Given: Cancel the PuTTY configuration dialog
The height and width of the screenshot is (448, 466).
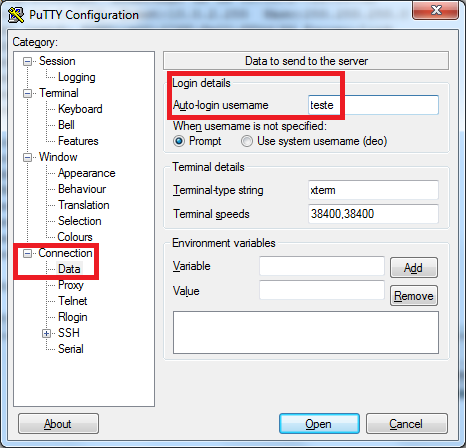Looking at the screenshot, I should tap(407, 424).
